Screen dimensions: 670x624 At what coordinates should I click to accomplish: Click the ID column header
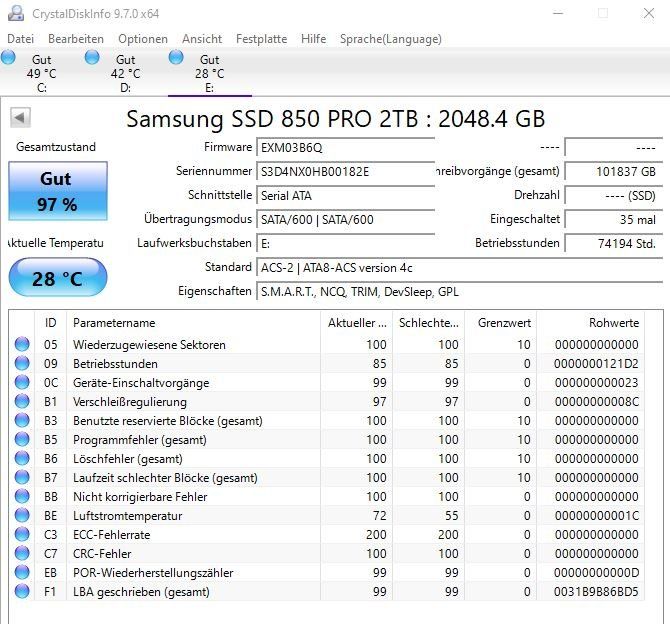50,323
